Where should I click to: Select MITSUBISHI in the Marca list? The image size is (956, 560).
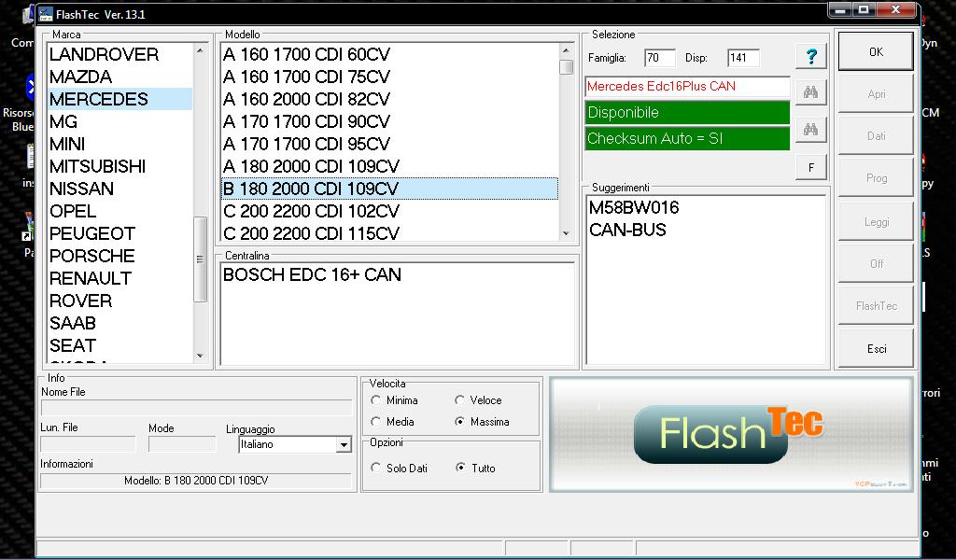tap(120, 166)
